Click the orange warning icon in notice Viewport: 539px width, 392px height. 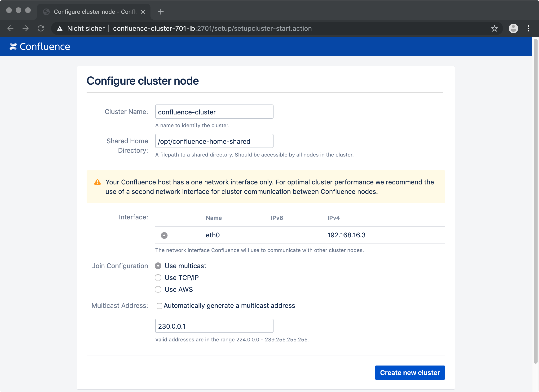pyautogui.click(x=97, y=182)
